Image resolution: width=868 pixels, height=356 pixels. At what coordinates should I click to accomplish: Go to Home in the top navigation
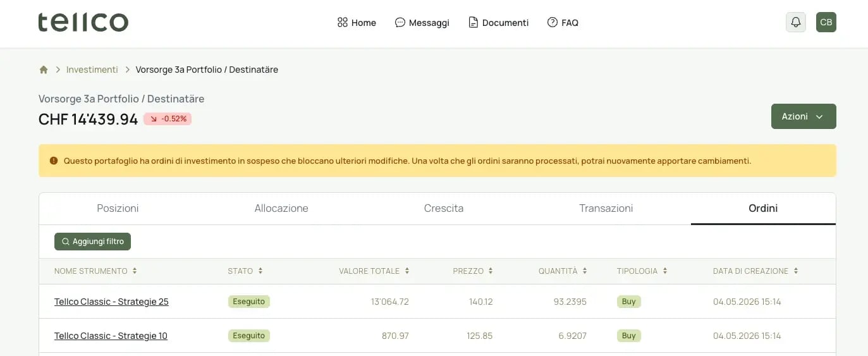[357, 23]
